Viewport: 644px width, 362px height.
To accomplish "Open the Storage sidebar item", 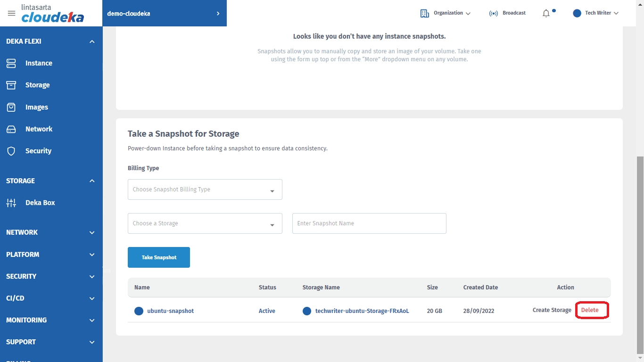I will click(37, 85).
